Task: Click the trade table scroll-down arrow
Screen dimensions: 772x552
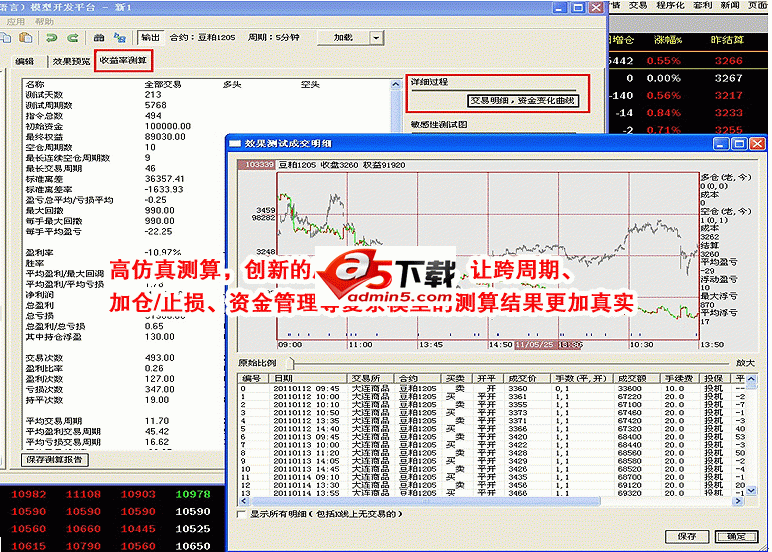Action: (x=751, y=491)
